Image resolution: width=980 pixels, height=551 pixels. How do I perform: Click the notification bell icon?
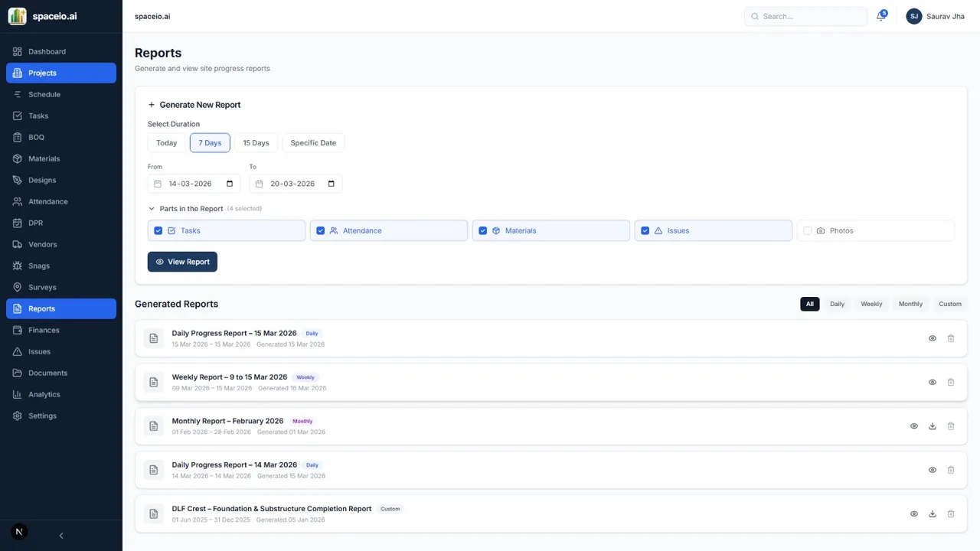tap(881, 16)
